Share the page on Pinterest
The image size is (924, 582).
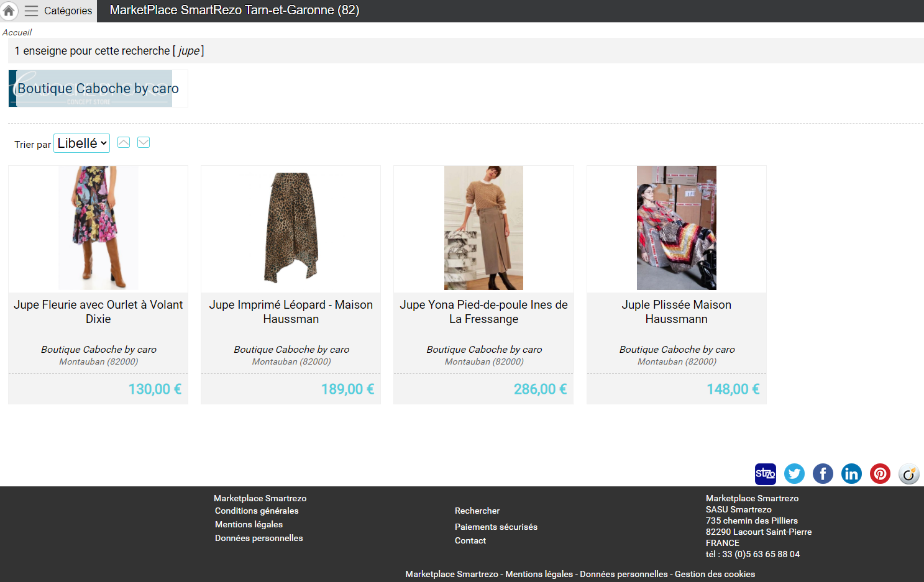[880, 474]
